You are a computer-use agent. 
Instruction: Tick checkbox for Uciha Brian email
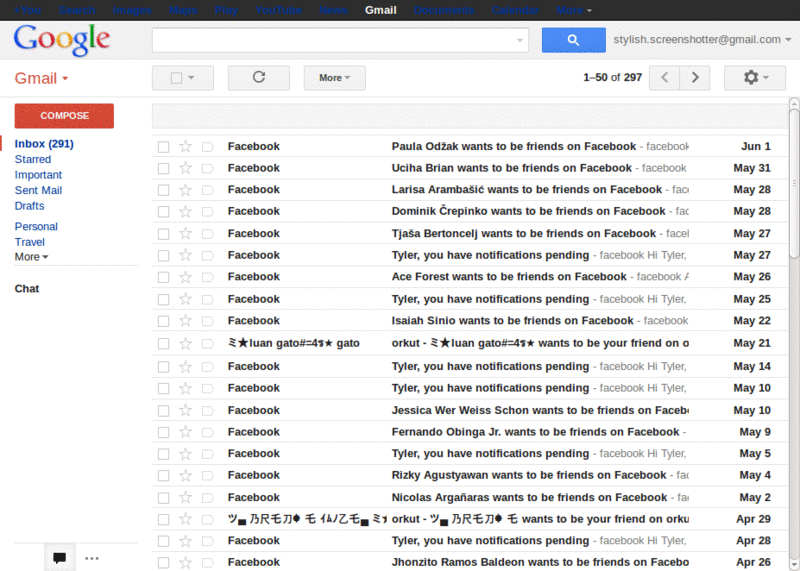(x=163, y=168)
